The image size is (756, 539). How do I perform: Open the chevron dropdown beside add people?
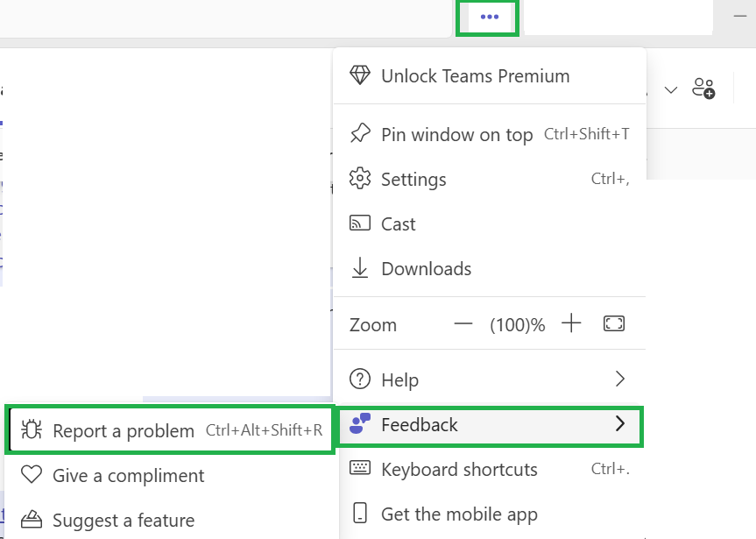pyautogui.click(x=671, y=89)
